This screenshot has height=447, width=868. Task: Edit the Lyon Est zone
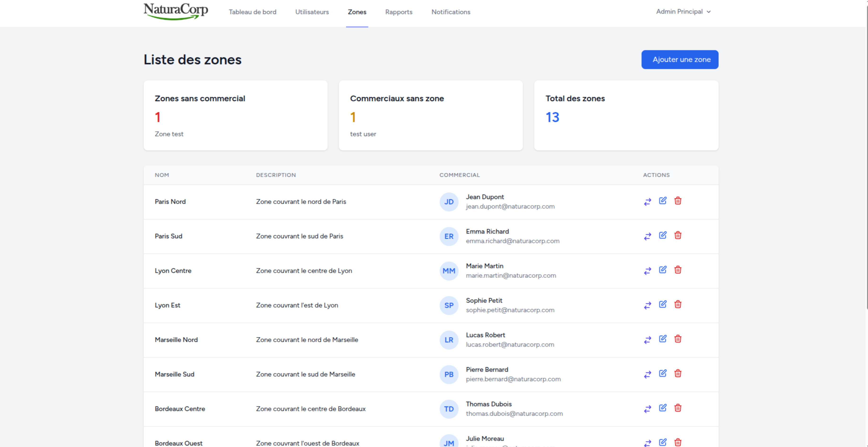tap(662, 304)
